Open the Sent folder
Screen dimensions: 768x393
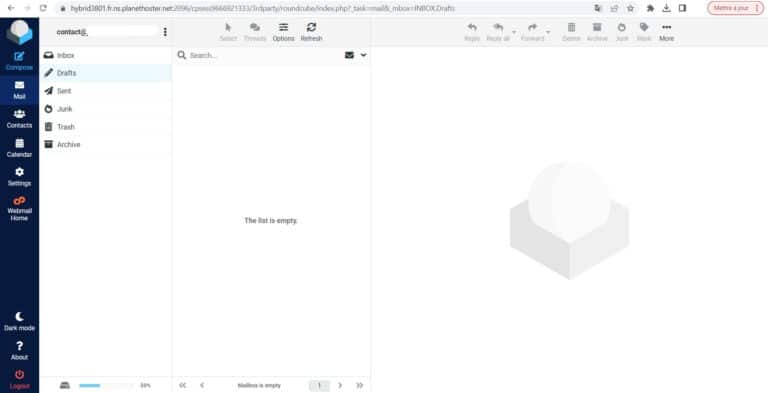[x=105, y=91]
